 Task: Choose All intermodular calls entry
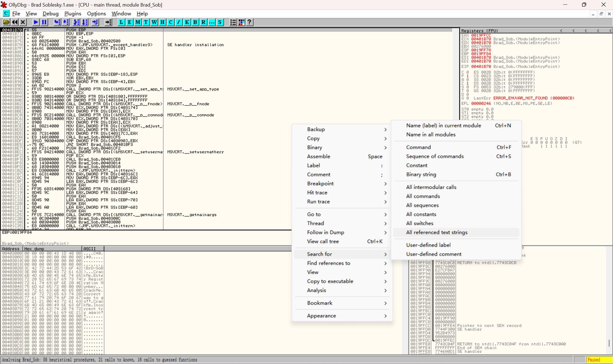431,187
